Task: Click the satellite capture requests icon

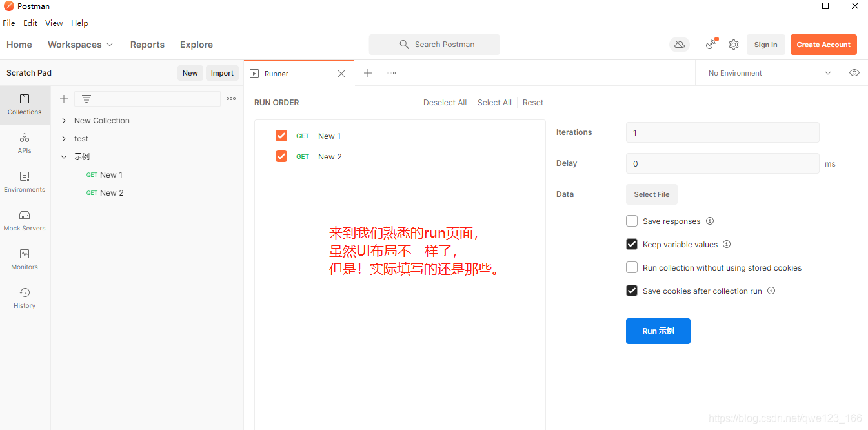Action: (711, 44)
